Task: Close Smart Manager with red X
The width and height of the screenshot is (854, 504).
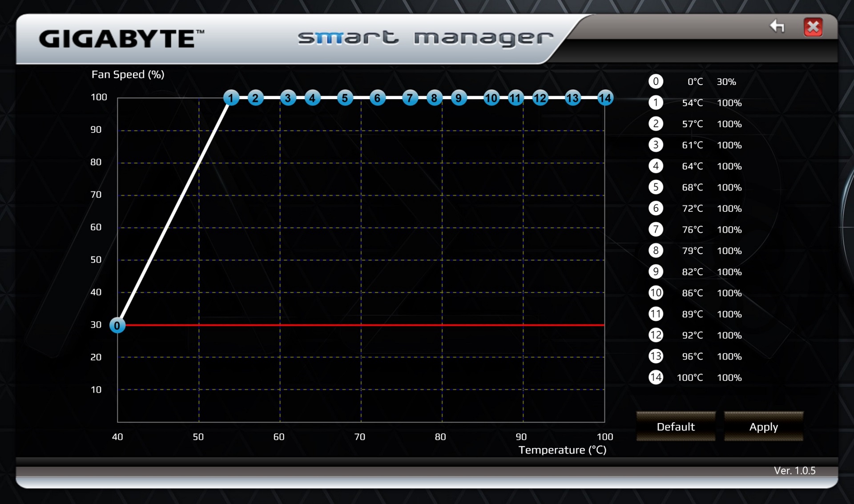Action: (x=813, y=27)
